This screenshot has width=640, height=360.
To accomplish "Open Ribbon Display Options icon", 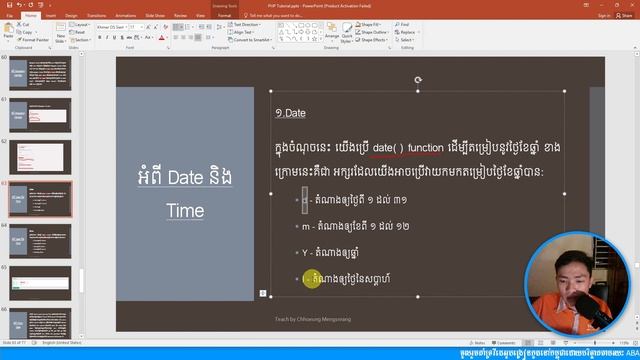I will (x=586, y=5).
